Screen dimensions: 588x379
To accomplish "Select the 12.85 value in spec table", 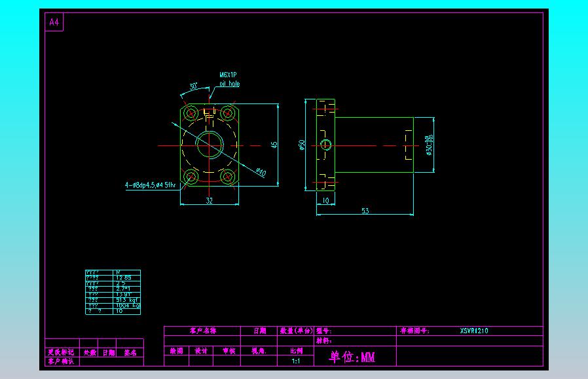I will [x=124, y=278].
